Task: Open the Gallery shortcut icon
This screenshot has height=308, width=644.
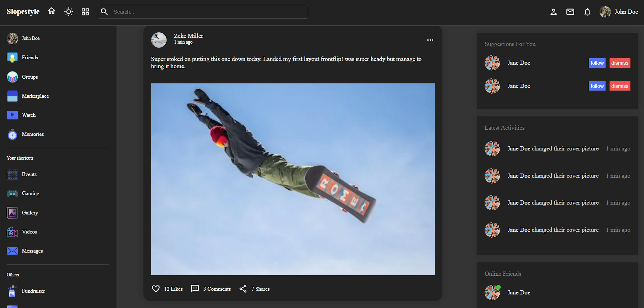Action: 12,213
